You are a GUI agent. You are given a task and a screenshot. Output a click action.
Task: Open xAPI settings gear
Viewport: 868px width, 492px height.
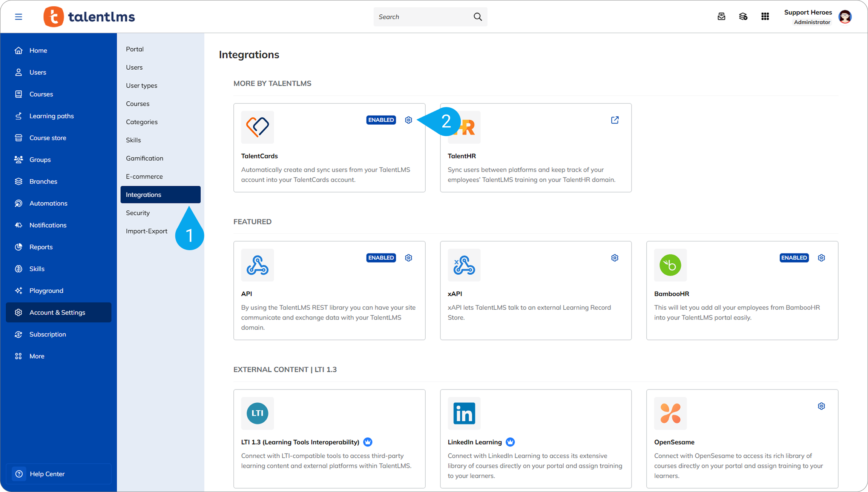615,258
